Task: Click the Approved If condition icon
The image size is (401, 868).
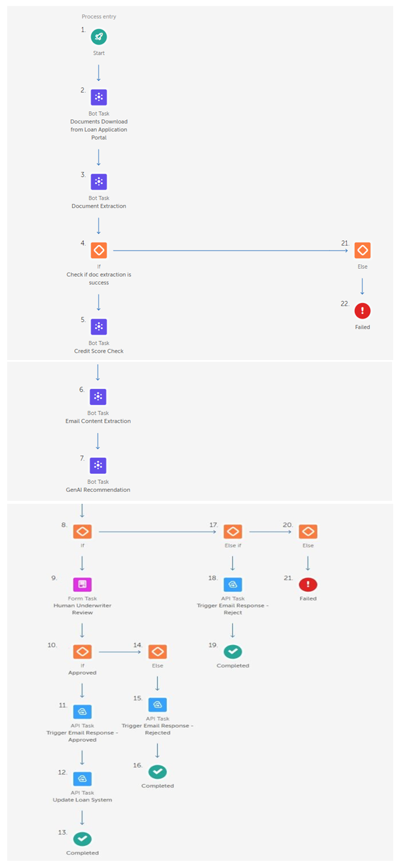Action: [x=82, y=651]
